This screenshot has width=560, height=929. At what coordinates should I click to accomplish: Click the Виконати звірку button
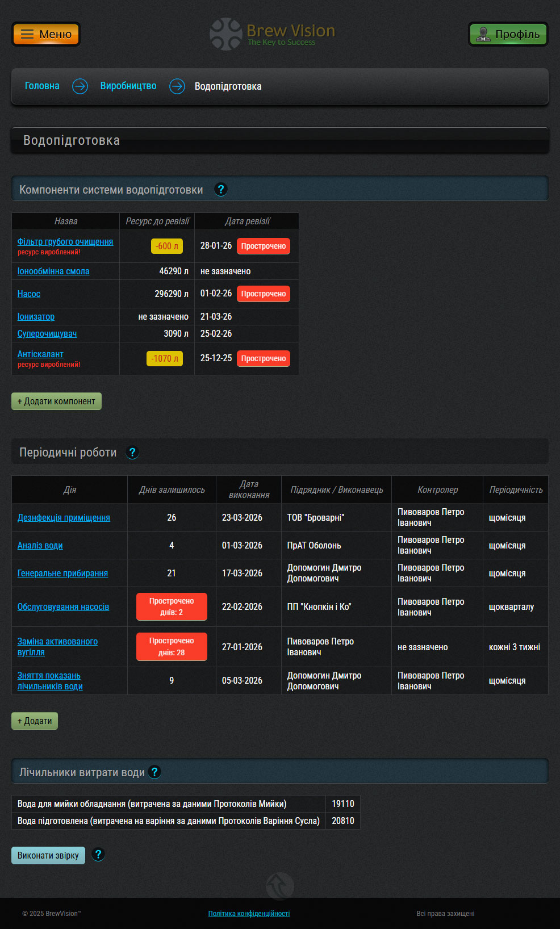(48, 855)
